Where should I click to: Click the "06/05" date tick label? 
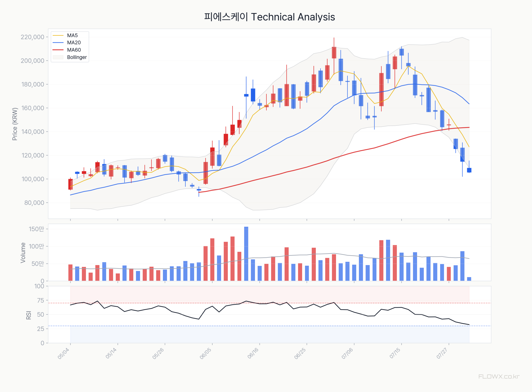[x=205, y=354]
